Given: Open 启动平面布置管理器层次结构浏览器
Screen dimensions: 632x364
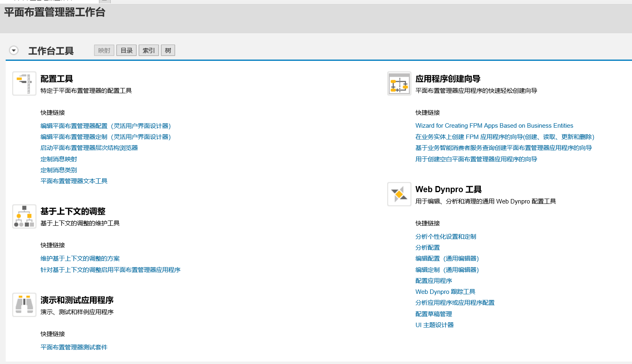Looking at the screenshot, I should pyautogui.click(x=89, y=148).
